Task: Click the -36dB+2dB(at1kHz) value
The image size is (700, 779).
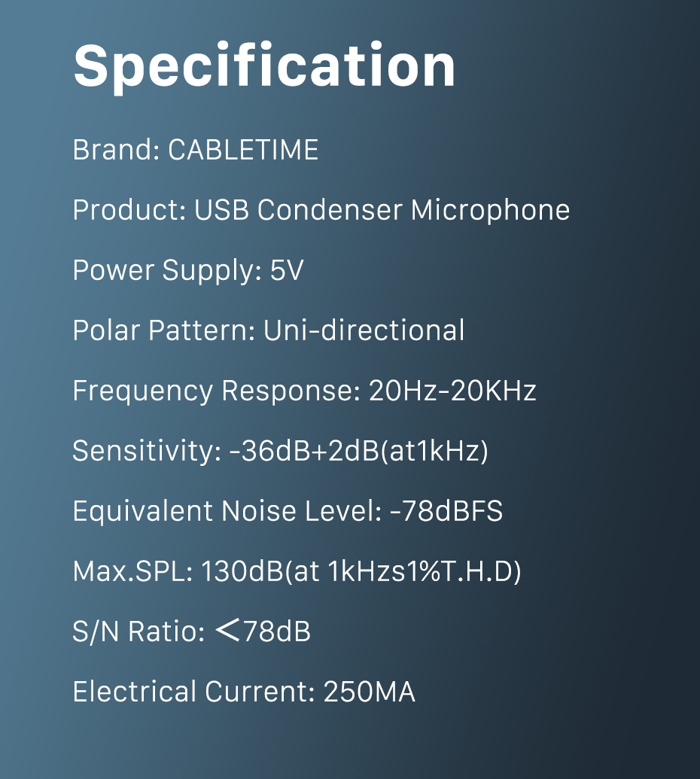Action: (359, 451)
